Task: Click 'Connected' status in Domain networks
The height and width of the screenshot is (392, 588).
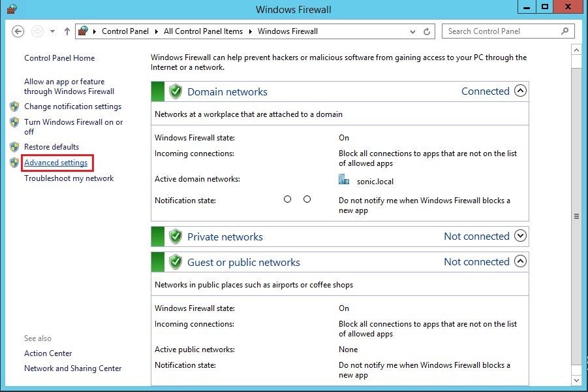Action: [x=486, y=91]
